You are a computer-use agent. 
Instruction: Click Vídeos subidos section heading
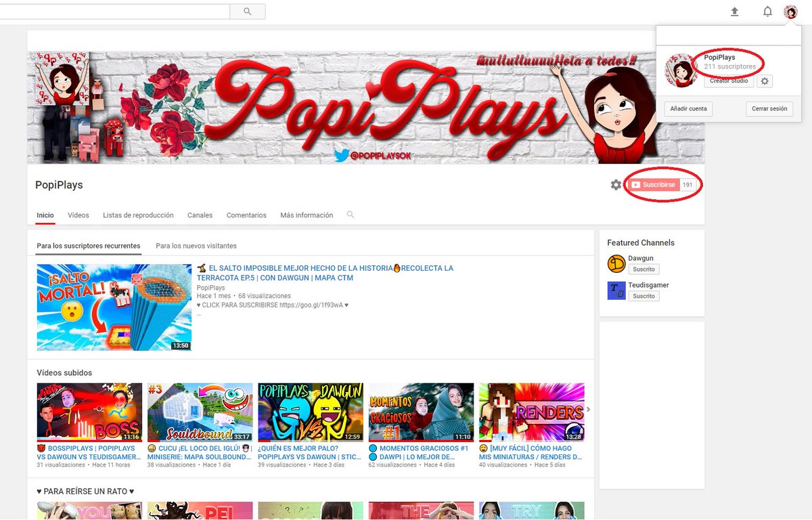(x=64, y=373)
